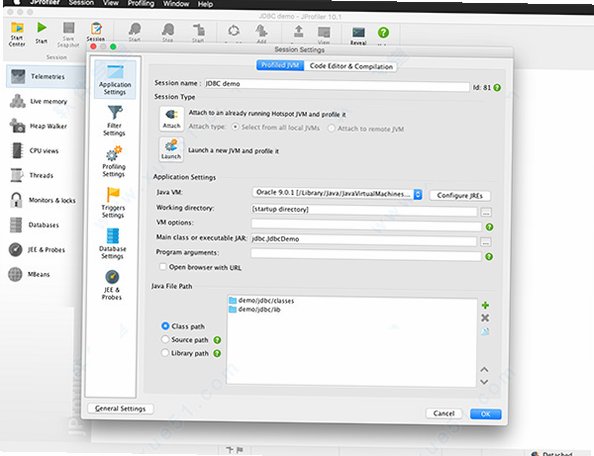The width and height of the screenshot is (594, 456).
Task: Click the Configure JREs button
Action: pyautogui.click(x=460, y=195)
